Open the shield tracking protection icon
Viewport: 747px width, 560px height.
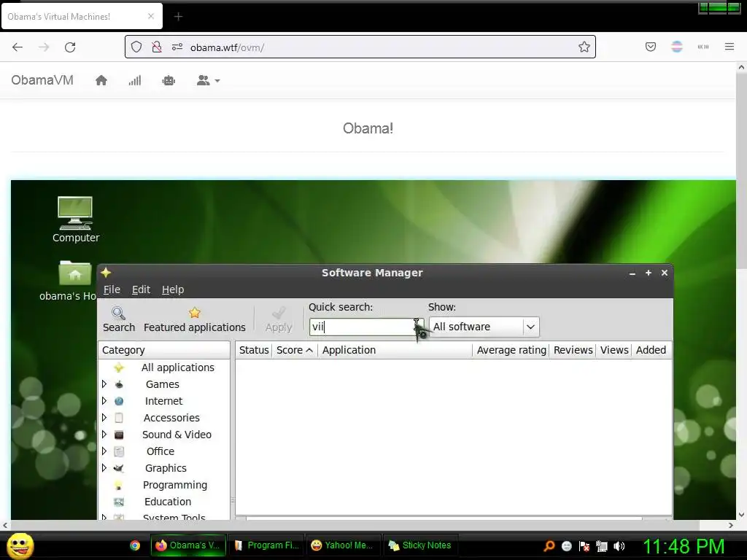[136, 47]
